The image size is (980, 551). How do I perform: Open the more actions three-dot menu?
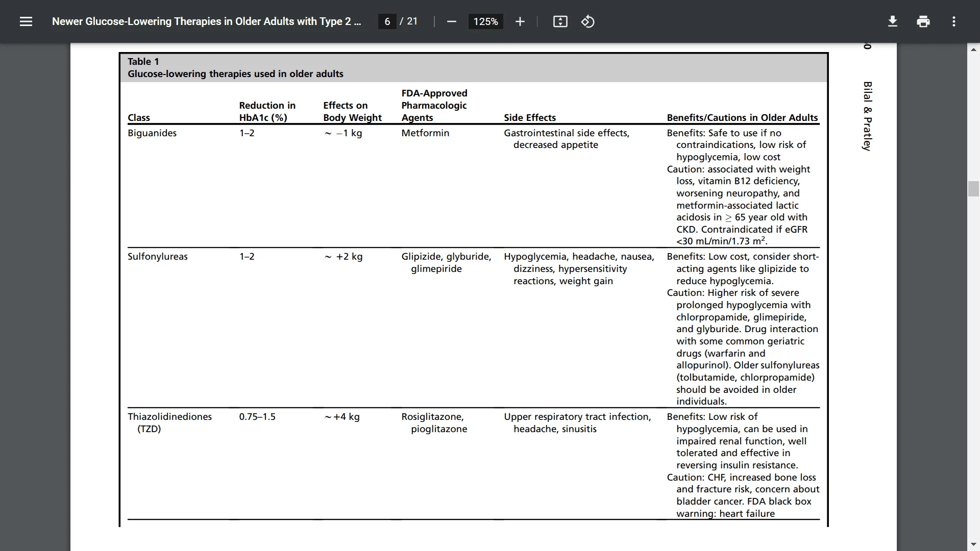(953, 21)
